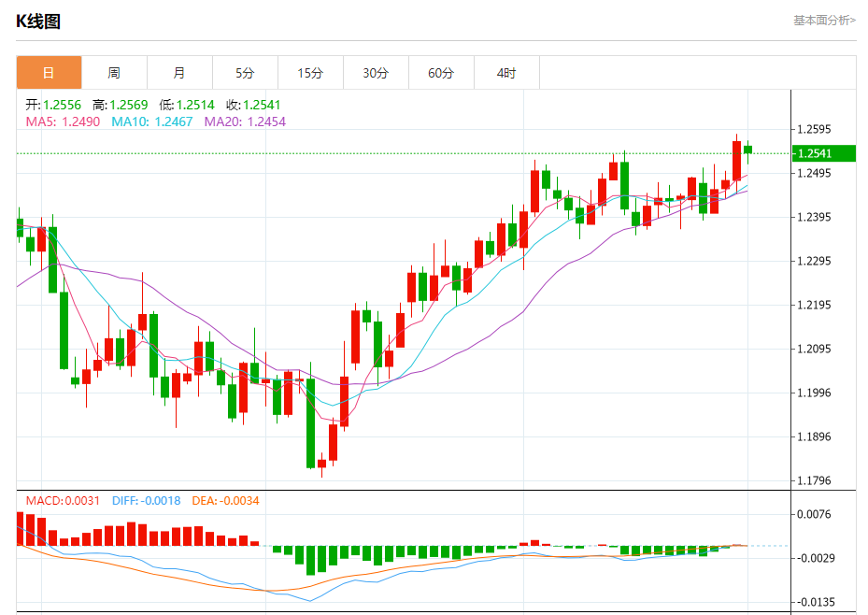Click the green 1.2541 current price tag
868x615 pixels.
pyautogui.click(x=824, y=153)
